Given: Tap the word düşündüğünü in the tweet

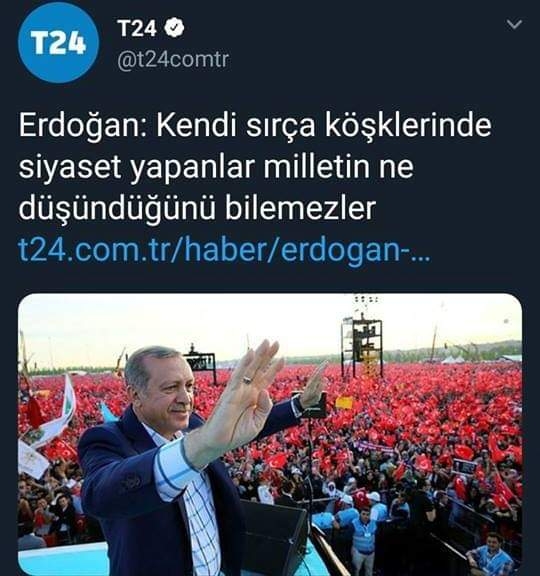Looking at the screenshot, I should (116, 209).
